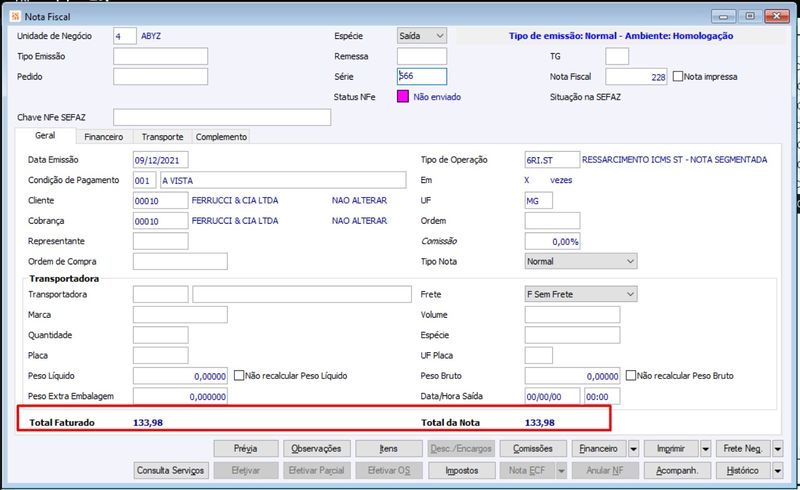Click the Prévia button

coord(245,449)
